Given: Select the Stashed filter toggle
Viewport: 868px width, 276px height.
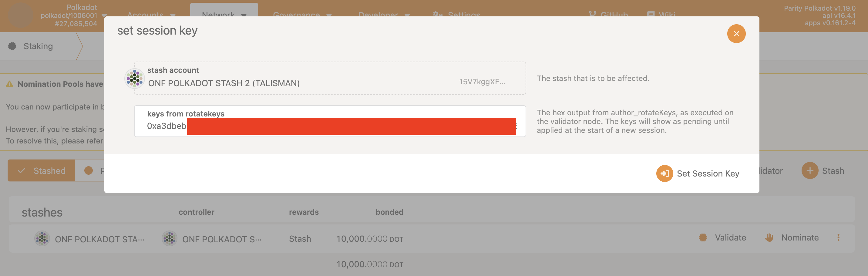Looking at the screenshot, I should pyautogui.click(x=42, y=170).
